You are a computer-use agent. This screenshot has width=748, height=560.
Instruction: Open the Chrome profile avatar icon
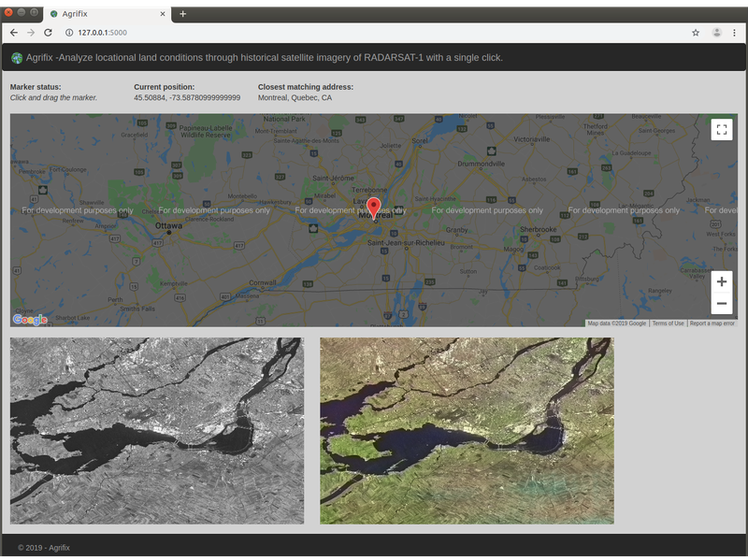[717, 32]
